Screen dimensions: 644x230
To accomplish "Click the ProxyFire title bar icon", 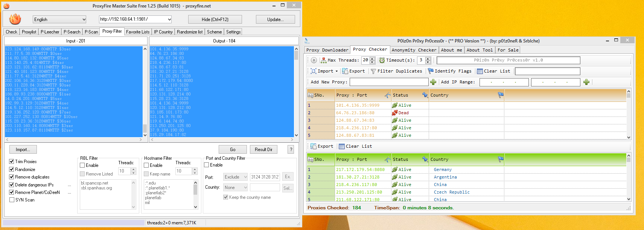I will (x=6, y=6).
